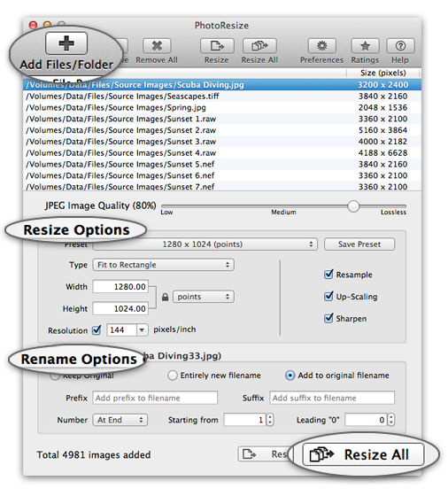
Task: Select the Sunset 6.nef file row
Action: click(222, 176)
